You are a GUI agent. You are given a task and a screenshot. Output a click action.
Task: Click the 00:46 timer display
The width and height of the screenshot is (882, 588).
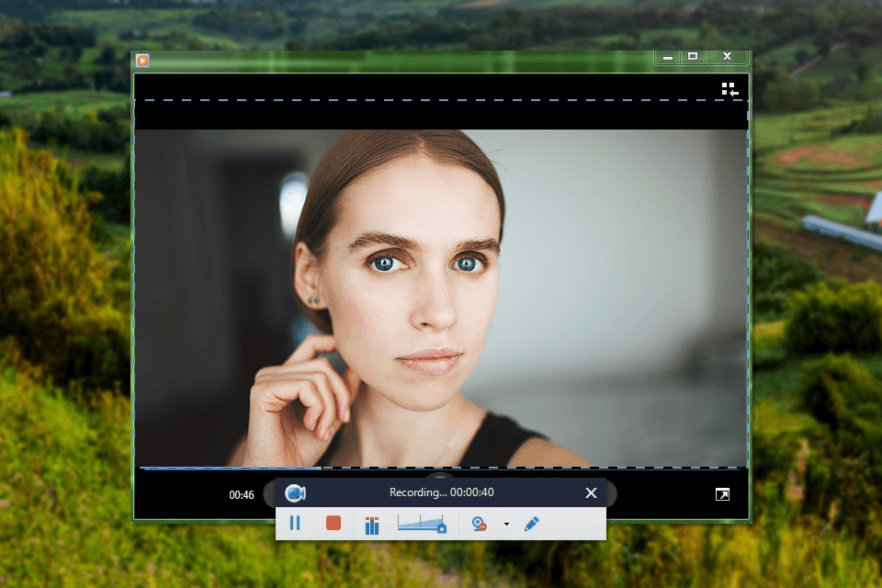pyautogui.click(x=241, y=494)
